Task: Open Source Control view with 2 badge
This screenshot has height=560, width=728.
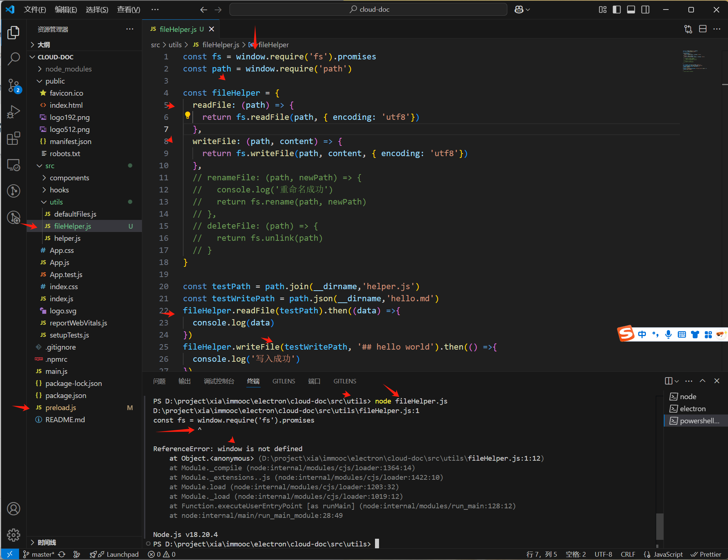Action: pos(14,86)
